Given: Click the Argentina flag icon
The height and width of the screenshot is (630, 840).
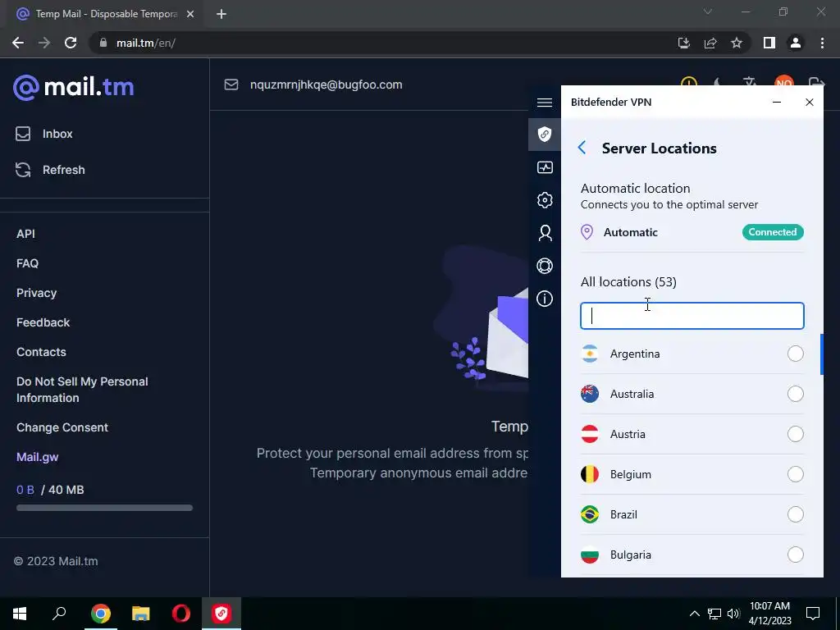Looking at the screenshot, I should click(590, 354).
